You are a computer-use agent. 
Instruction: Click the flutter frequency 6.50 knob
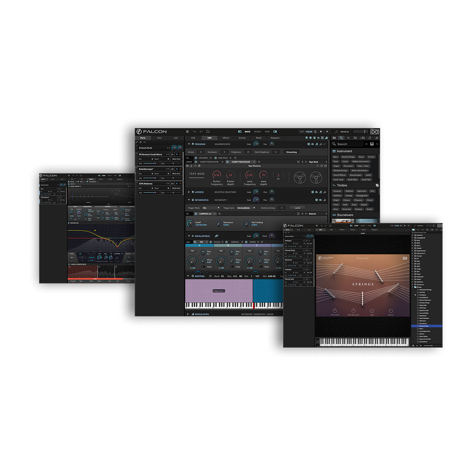(x=217, y=175)
